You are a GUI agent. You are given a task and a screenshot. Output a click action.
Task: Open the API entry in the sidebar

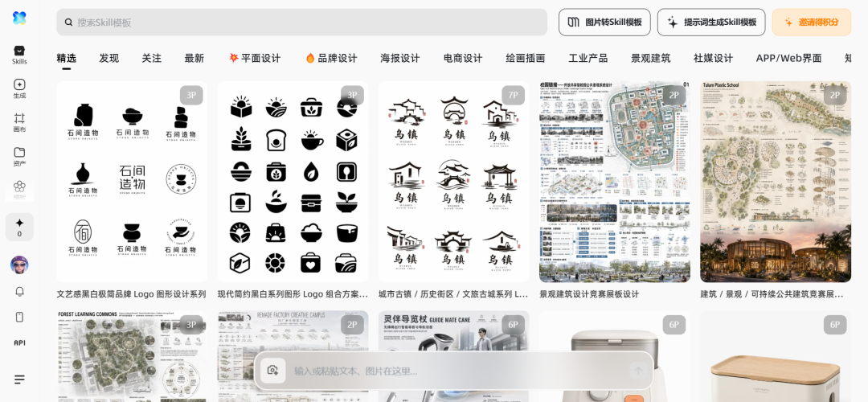(19, 343)
